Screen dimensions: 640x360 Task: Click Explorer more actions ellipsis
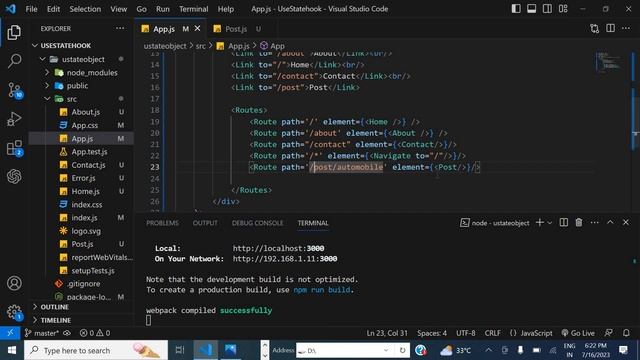click(x=120, y=29)
